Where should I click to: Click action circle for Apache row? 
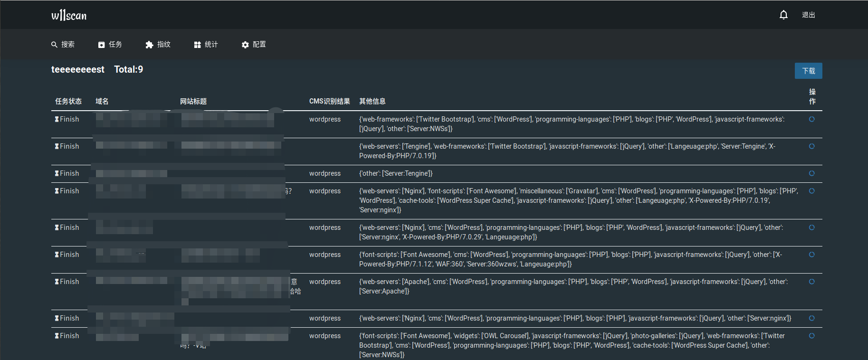(812, 282)
